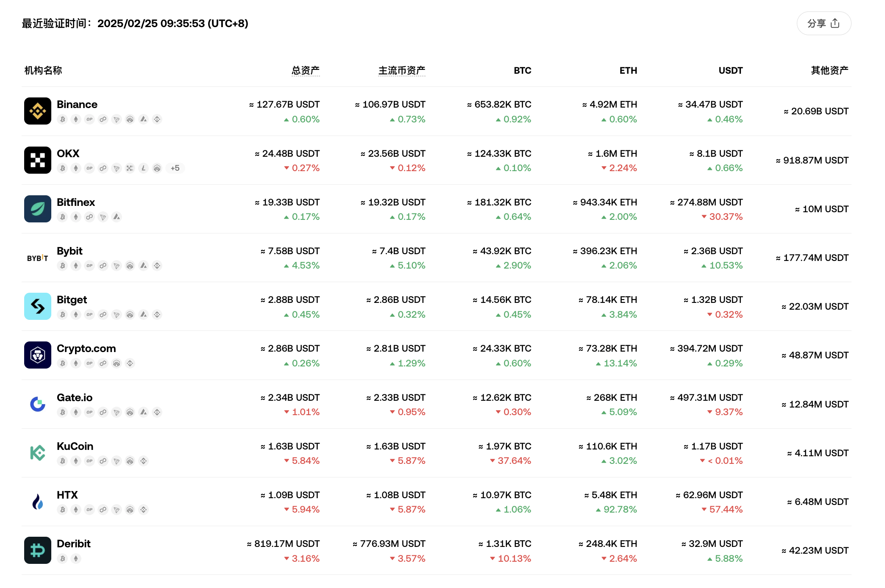
Task: Click the HTX flame logo
Action: point(37,501)
